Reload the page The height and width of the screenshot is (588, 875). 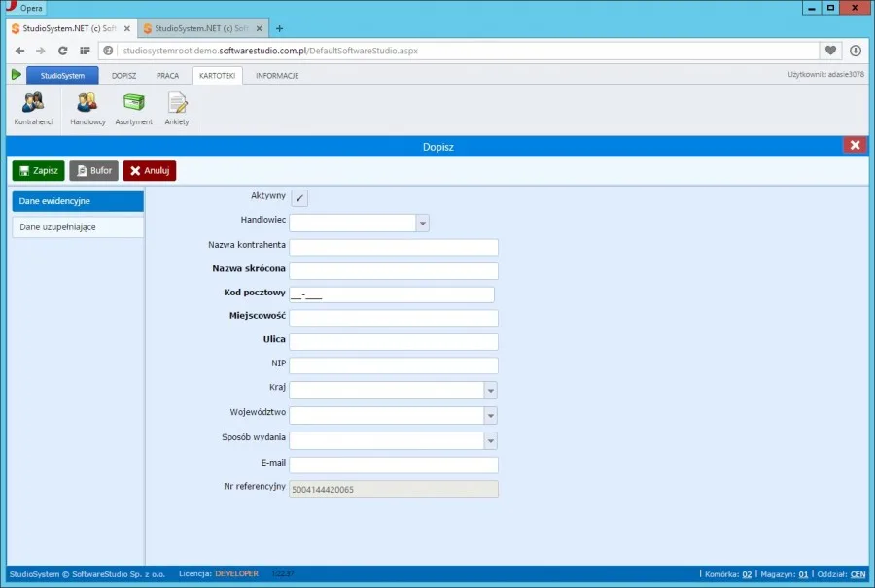(62, 51)
